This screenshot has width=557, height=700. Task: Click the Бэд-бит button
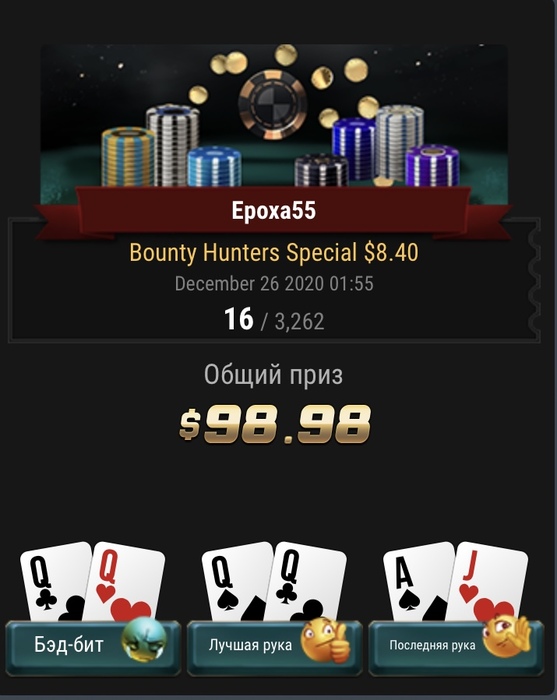pos(93,647)
